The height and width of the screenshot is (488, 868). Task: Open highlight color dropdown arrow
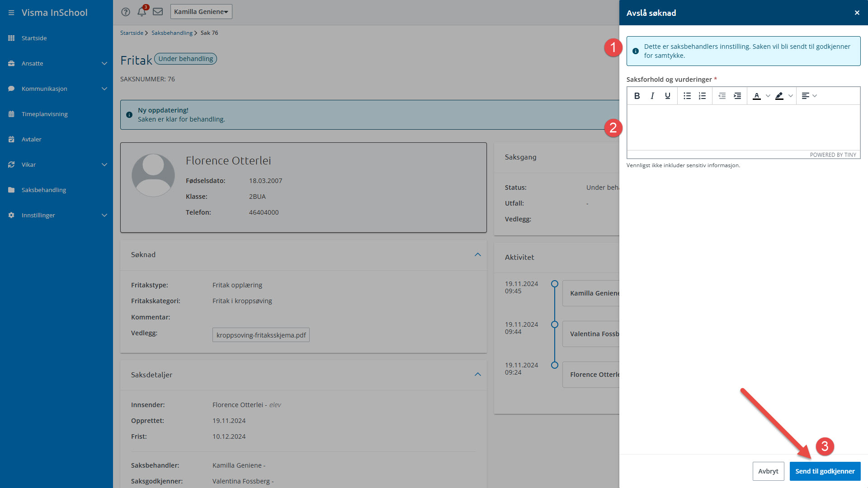791,96
